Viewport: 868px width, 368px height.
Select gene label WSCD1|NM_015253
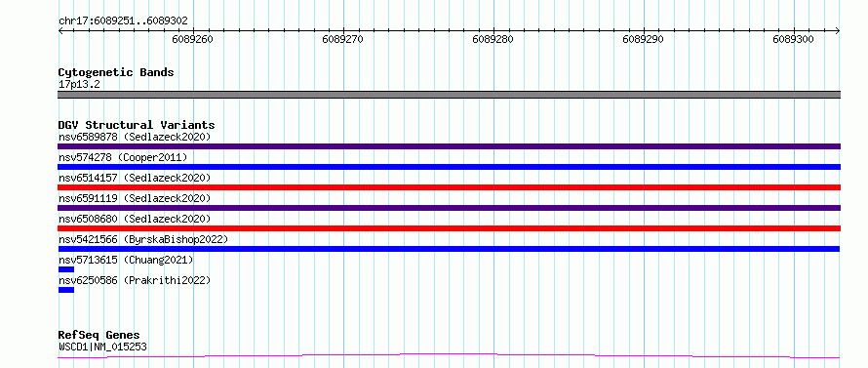coord(102,348)
